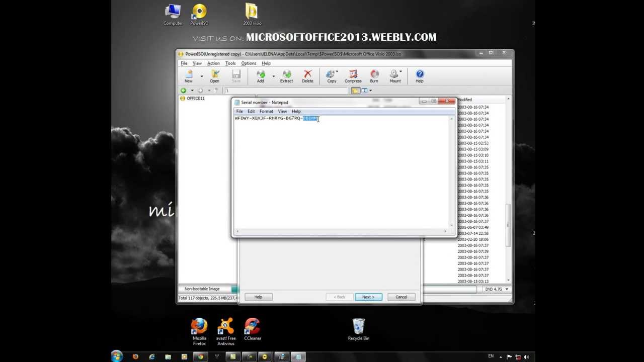Select the Recycle Bin desktop icon

[x=359, y=329]
